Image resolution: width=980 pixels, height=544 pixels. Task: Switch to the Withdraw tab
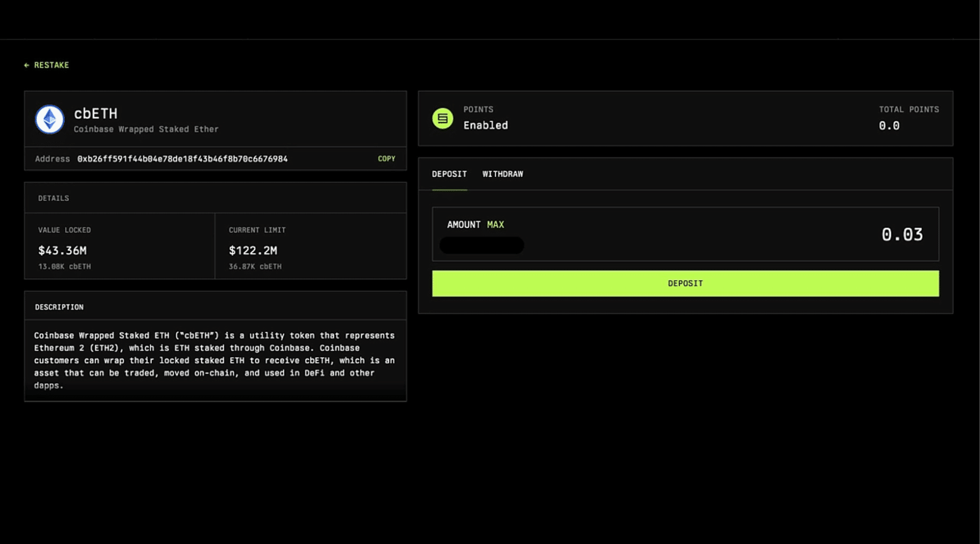pyautogui.click(x=503, y=174)
